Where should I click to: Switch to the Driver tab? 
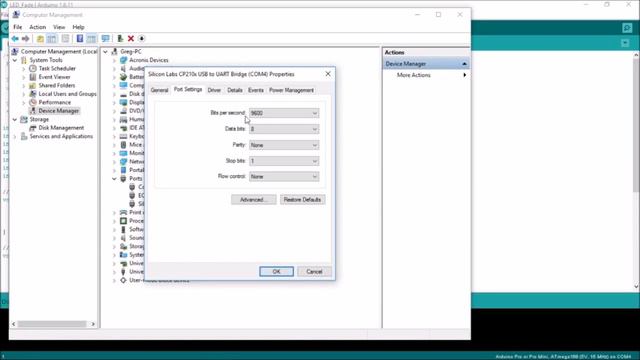(214, 90)
